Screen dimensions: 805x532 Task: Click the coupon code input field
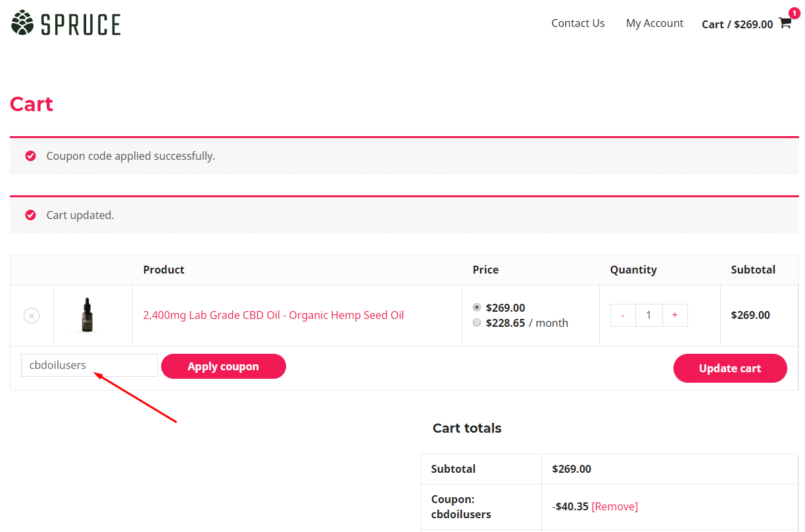89,366
